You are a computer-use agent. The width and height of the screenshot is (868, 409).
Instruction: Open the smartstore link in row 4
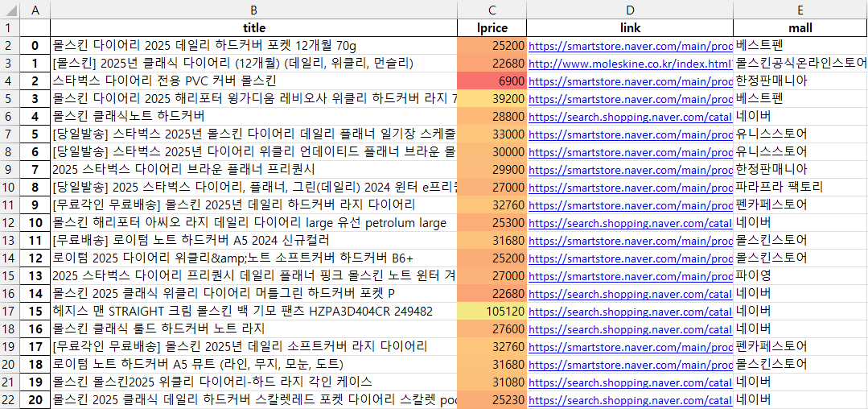(631, 81)
